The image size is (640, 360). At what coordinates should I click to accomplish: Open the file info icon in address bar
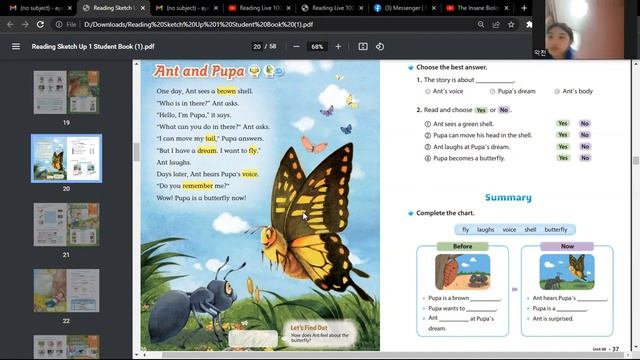59,24
